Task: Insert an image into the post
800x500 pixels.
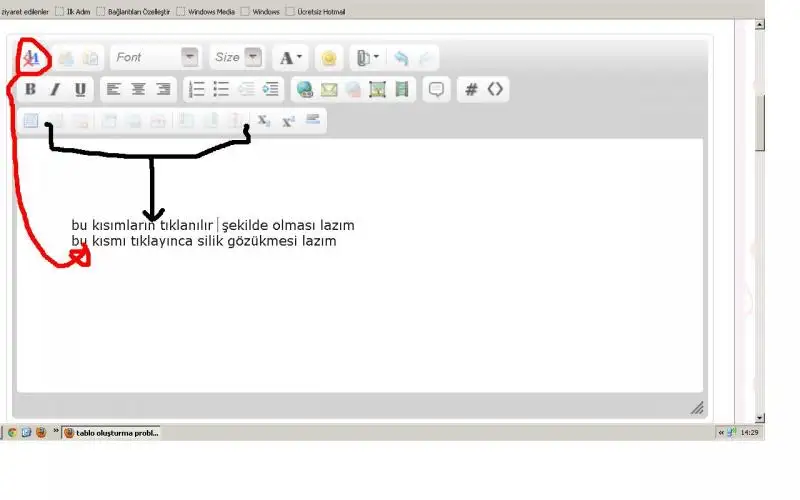Action: click(x=377, y=89)
